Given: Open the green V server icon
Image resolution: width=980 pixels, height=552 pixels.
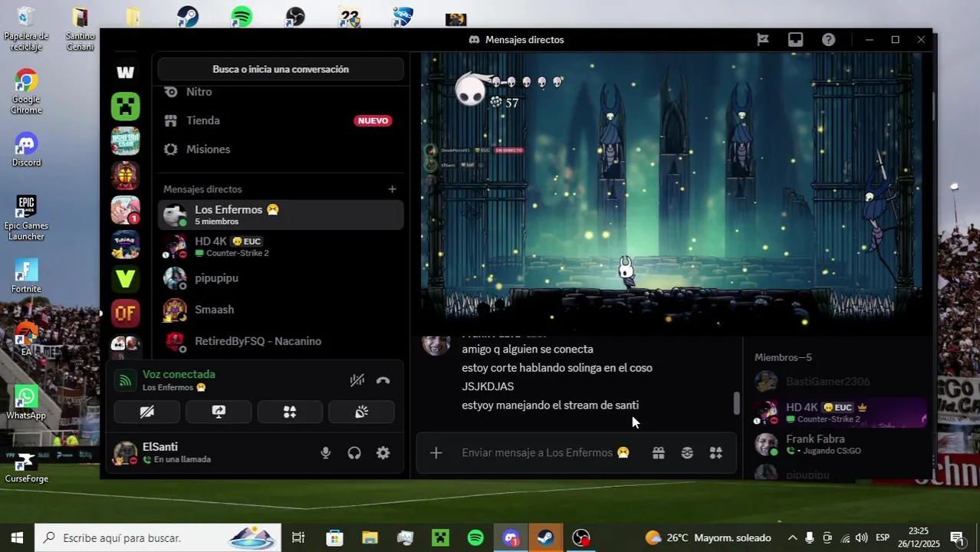Looking at the screenshot, I should (126, 278).
